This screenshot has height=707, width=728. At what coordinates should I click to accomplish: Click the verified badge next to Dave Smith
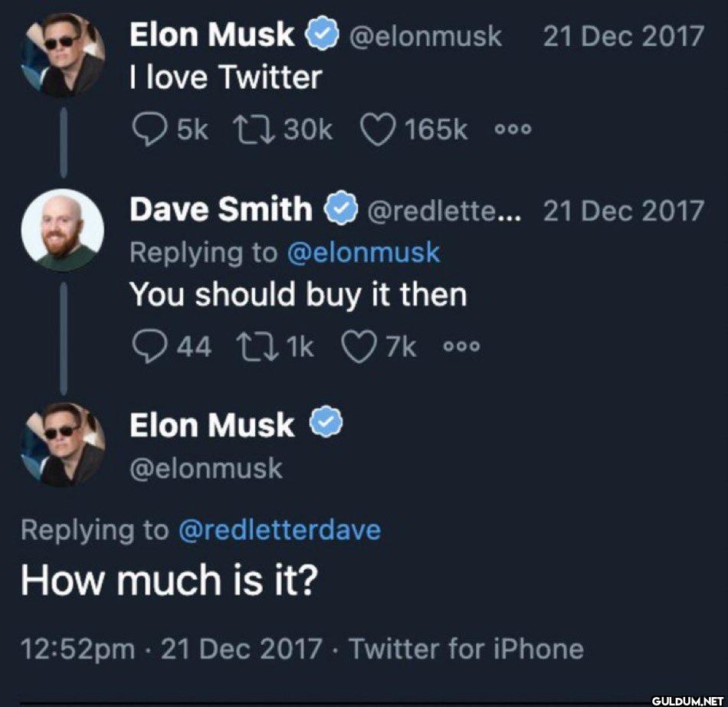tap(340, 208)
